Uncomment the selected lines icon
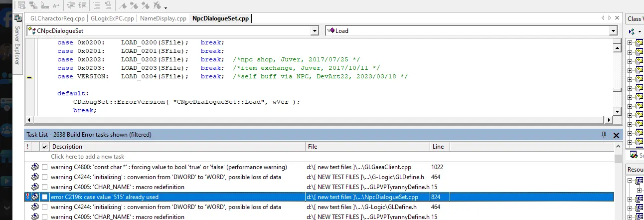644x220 pixels. point(108,5)
